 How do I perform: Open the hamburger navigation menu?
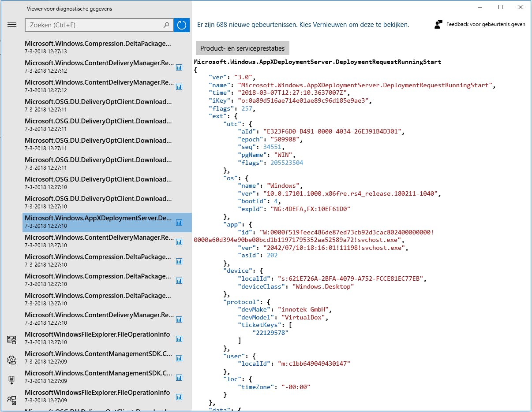(12, 25)
